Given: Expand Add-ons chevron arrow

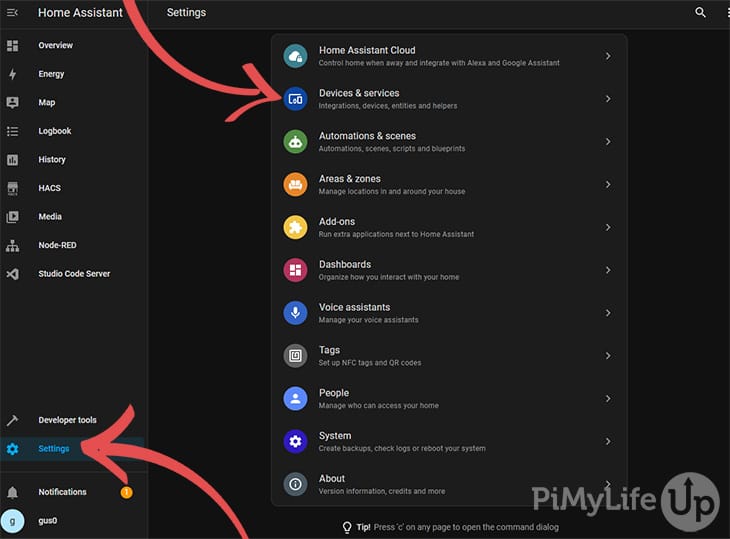Looking at the screenshot, I should [x=608, y=228].
